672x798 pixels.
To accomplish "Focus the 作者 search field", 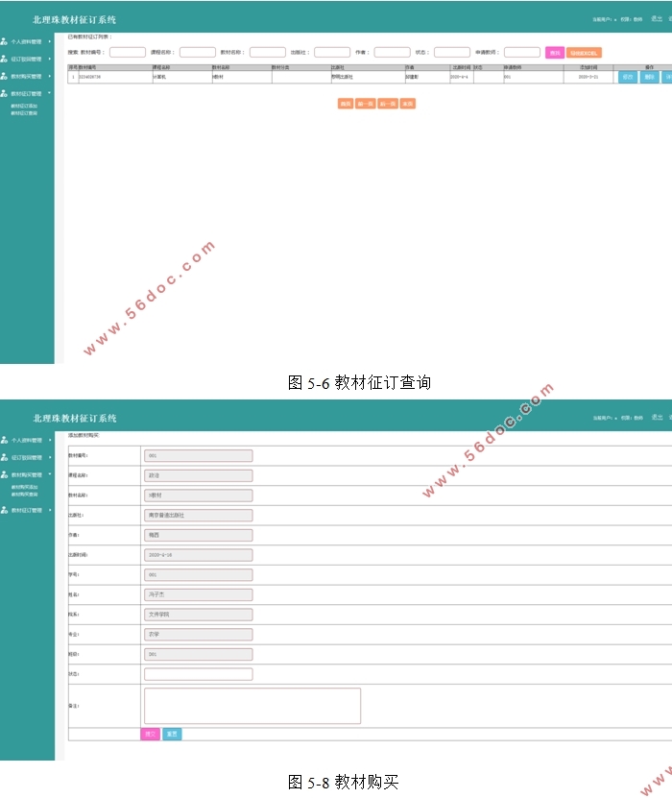I will click(393, 53).
